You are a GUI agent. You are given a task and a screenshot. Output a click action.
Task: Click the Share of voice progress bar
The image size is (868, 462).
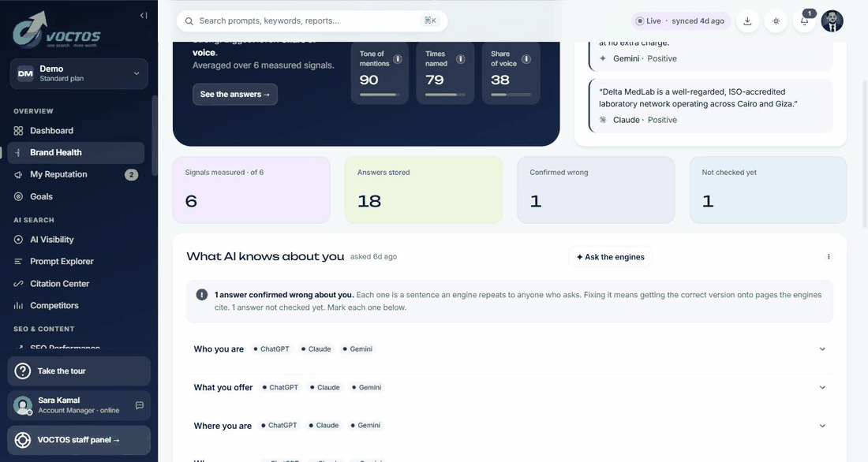[511, 95]
